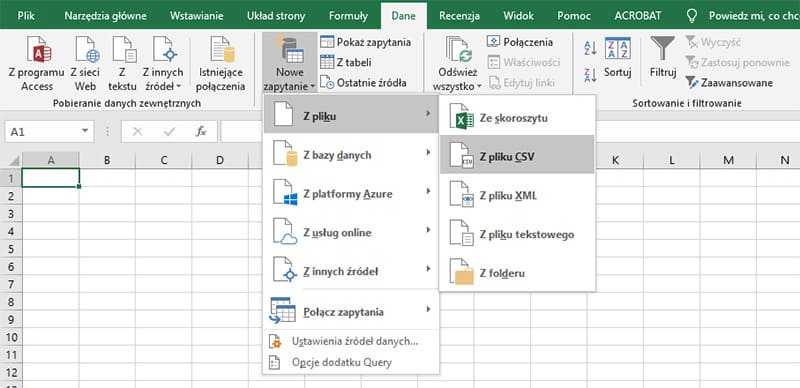The image size is (800, 388).
Task: Choose Ze skoroszytu in the submenu
Action: coord(517,117)
